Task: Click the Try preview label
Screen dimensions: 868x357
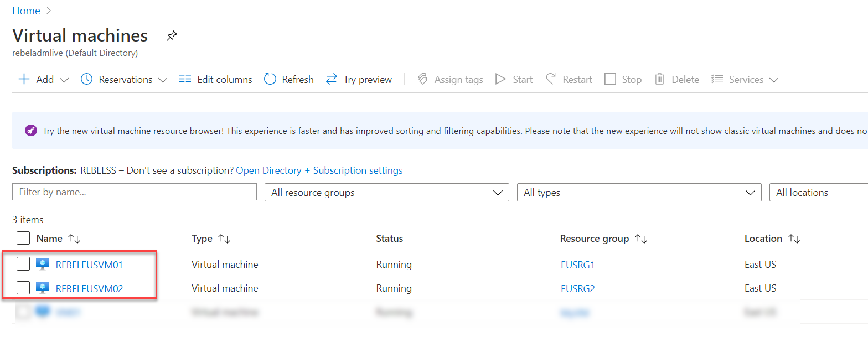Action: point(368,80)
